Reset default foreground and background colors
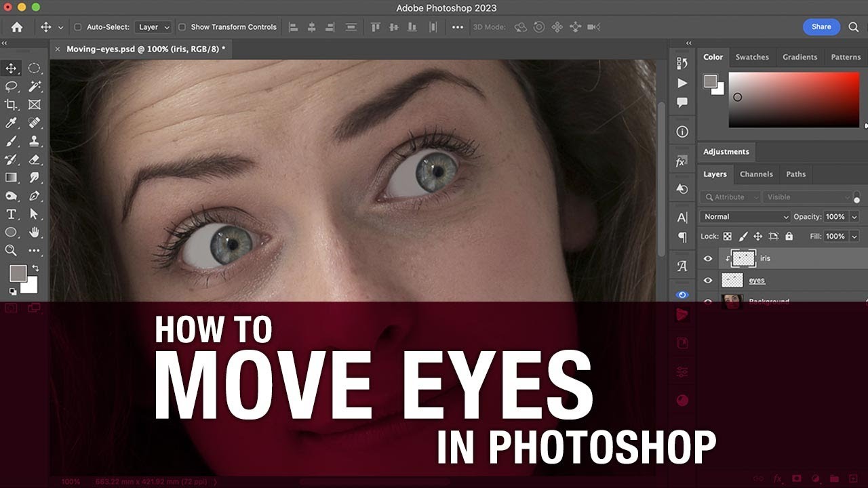 coord(12,291)
